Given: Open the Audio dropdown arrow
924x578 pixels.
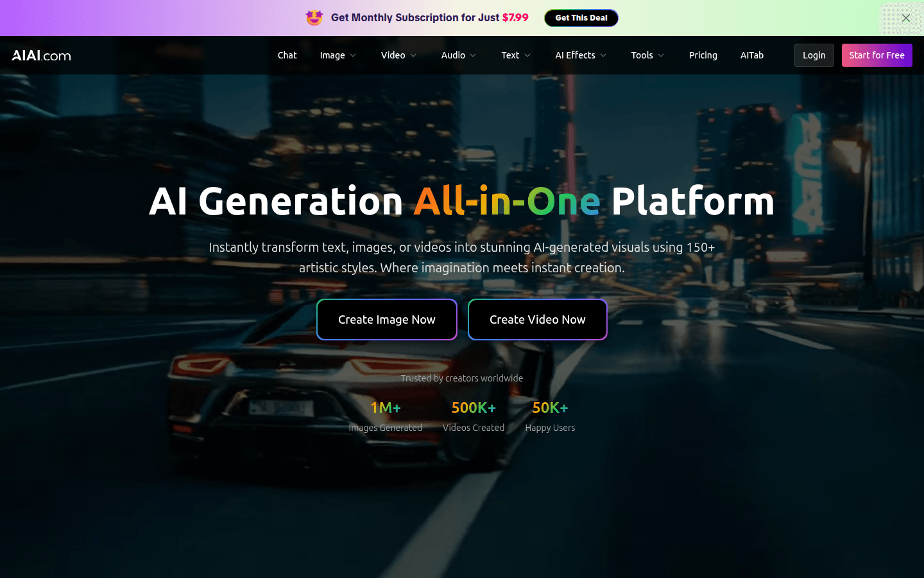Looking at the screenshot, I should click(473, 55).
